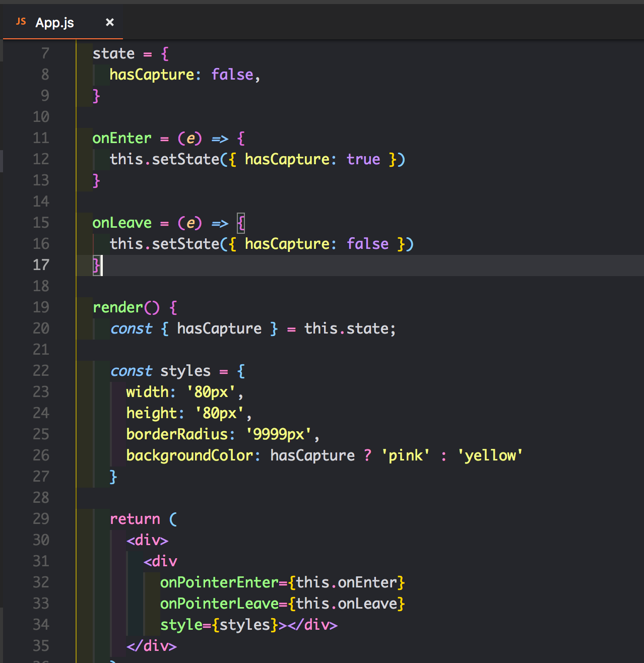This screenshot has width=644, height=663.
Task: Click 'this.onEnter' handler reference
Action: click(x=346, y=582)
